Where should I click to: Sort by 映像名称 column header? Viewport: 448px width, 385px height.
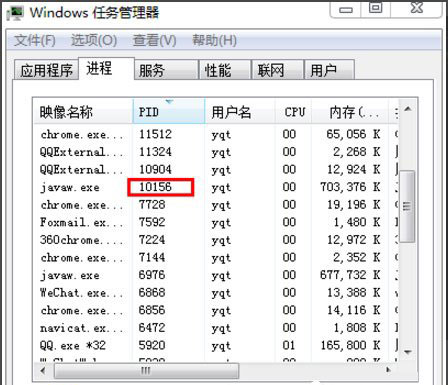83,112
